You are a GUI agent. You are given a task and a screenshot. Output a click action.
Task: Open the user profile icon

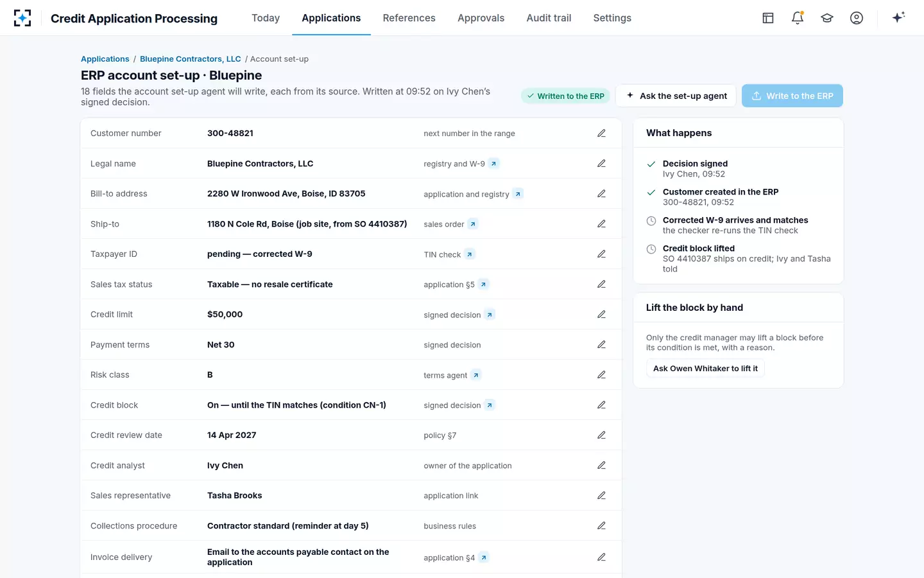tap(857, 18)
